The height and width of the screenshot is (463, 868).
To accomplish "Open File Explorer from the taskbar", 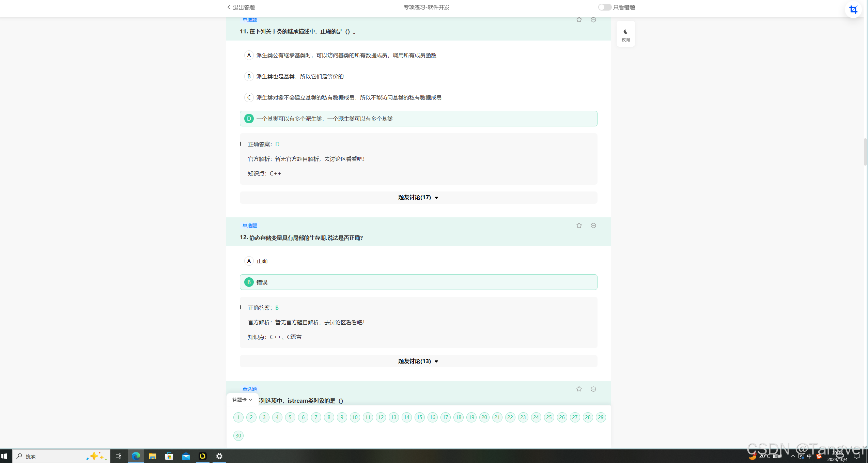I will pyautogui.click(x=152, y=456).
